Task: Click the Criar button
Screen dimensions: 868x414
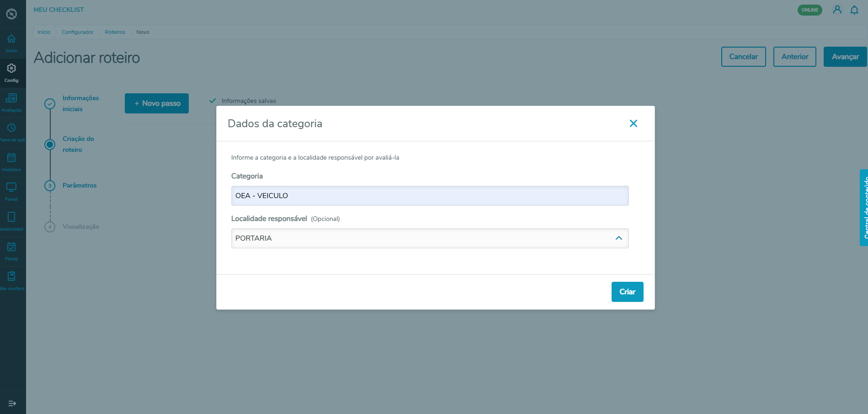Action: [627, 292]
